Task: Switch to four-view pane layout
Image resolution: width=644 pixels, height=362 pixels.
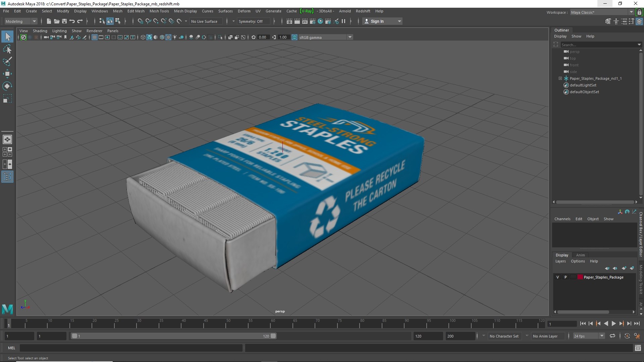Action: coord(7,152)
